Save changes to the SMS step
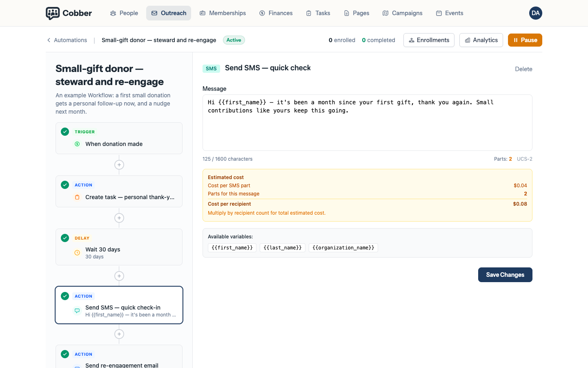 click(505, 275)
